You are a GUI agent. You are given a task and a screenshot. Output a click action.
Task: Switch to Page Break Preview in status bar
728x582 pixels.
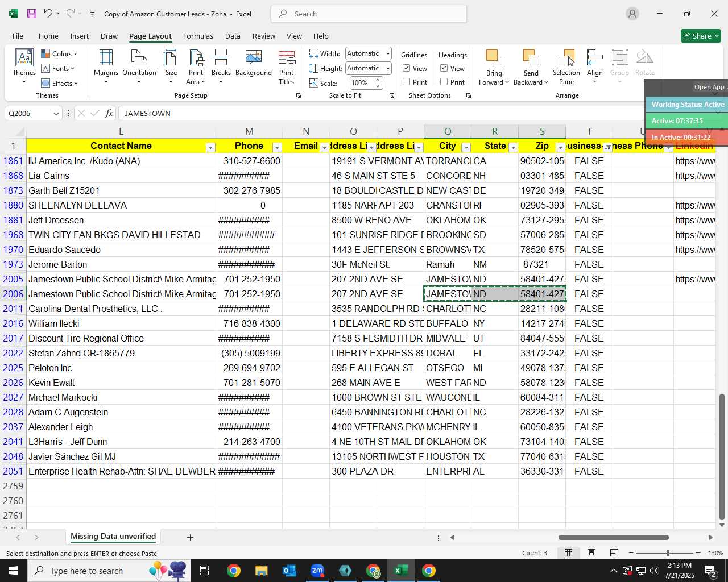[614, 553]
